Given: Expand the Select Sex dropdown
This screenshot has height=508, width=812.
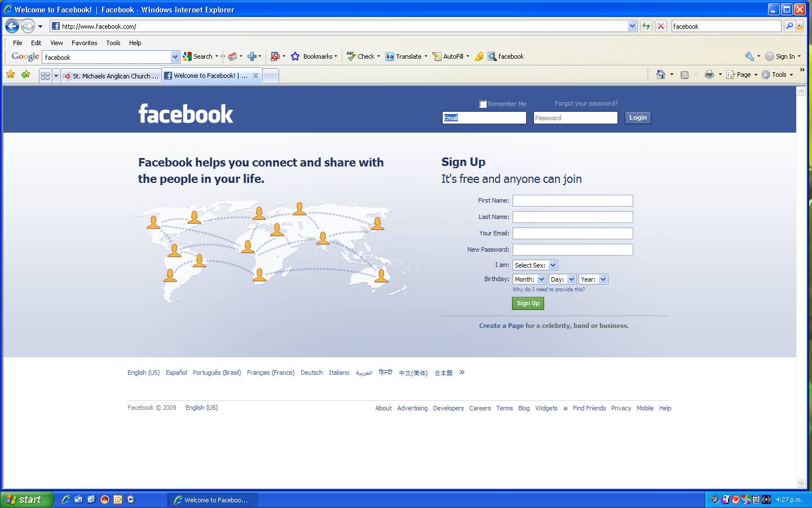Looking at the screenshot, I should point(535,265).
